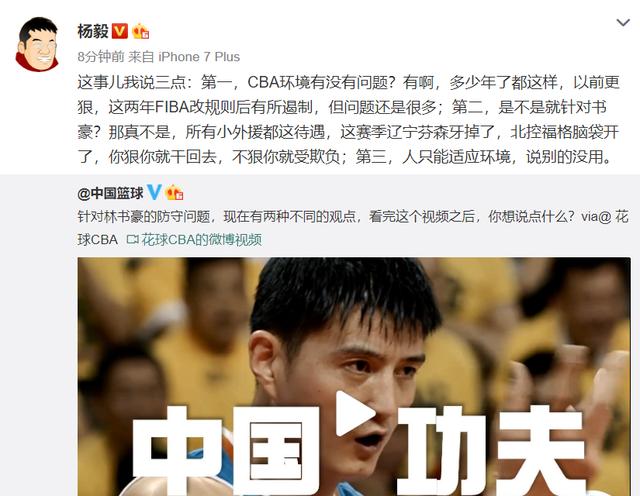Click the large 功夫 caption on video
The height and width of the screenshot is (496, 640).
point(492,449)
